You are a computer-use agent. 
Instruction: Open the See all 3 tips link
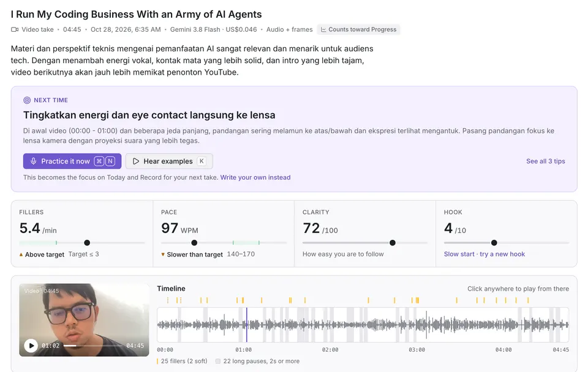(x=545, y=161)
